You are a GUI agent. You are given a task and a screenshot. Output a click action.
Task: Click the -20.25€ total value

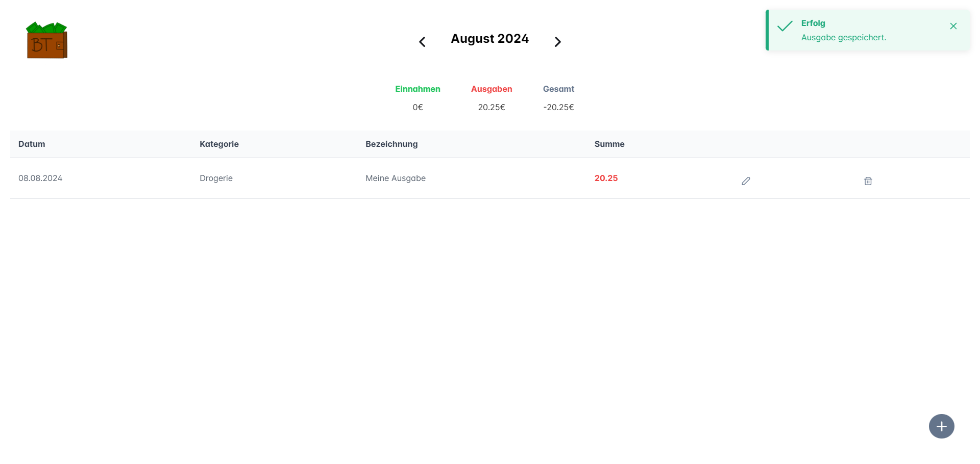point(558,107)
